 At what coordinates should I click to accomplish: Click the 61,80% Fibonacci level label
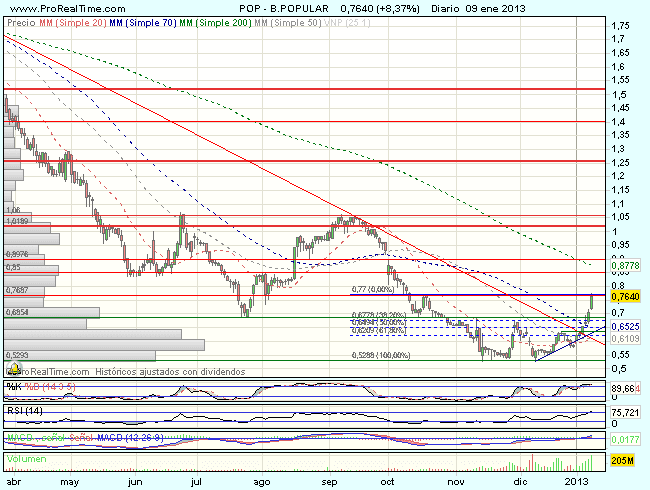(x=378, y=330)
